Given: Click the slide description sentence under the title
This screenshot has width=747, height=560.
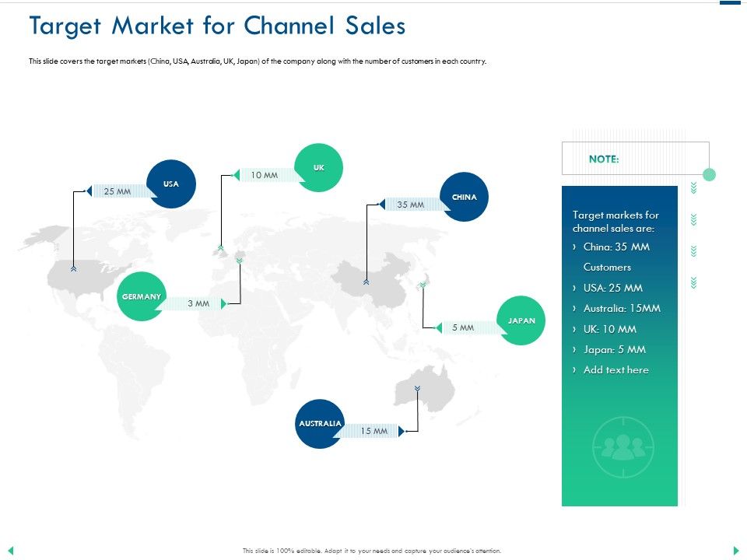Looking at the screenshot, I should point(258,61).
